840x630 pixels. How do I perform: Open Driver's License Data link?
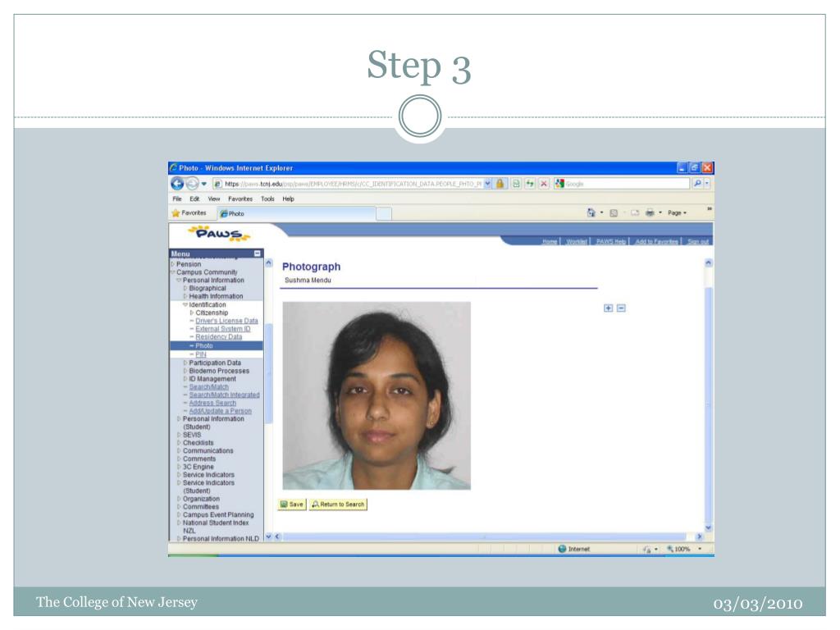[226, 321]
